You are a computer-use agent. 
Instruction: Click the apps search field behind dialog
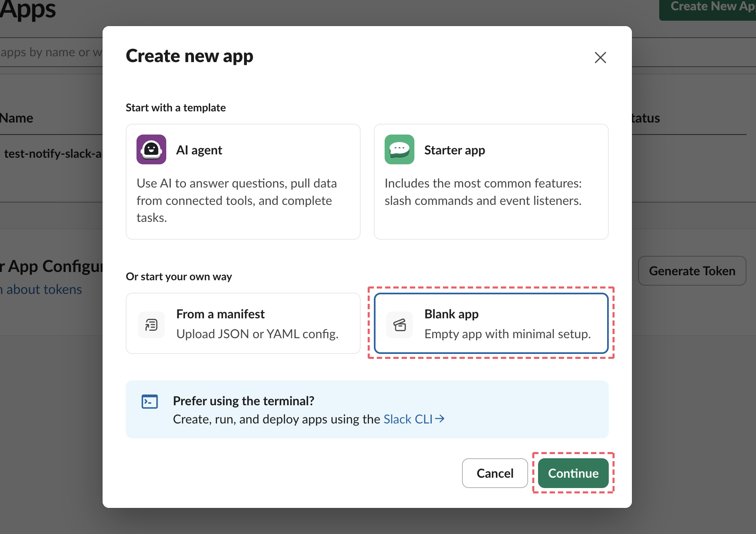point(51,52)
